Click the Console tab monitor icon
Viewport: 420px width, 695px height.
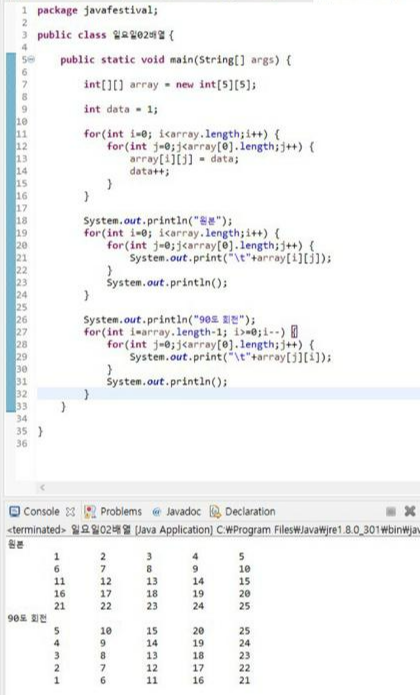(15, 511)
